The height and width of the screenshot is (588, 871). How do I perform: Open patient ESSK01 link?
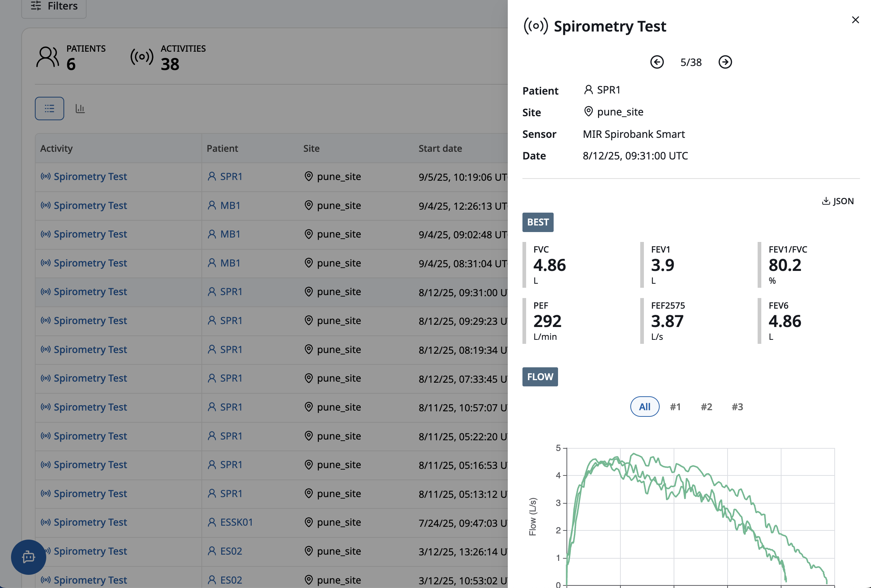236,522
